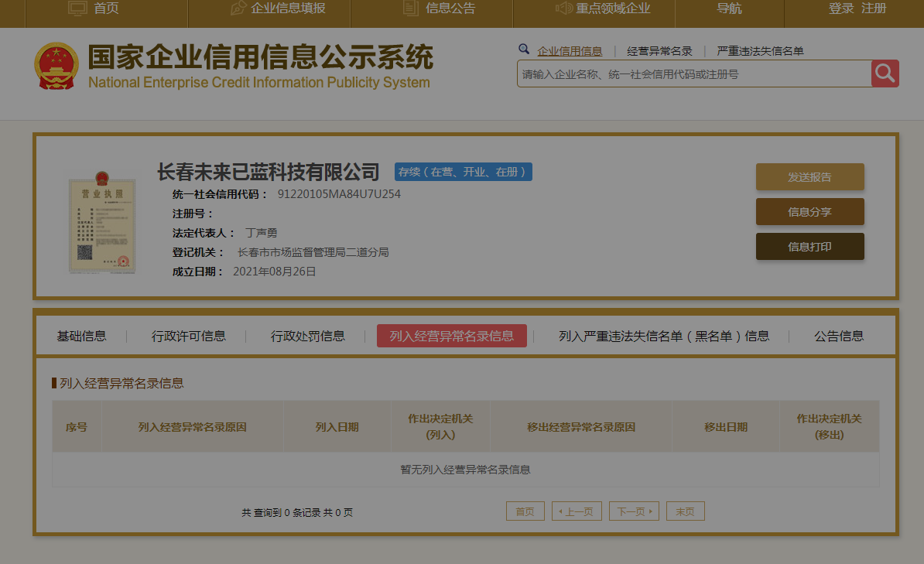Image resolution: width=924 pixels, height=564 pixels.
Task: Click the small magnifier beside 企业信用信息
Action: 523,50
